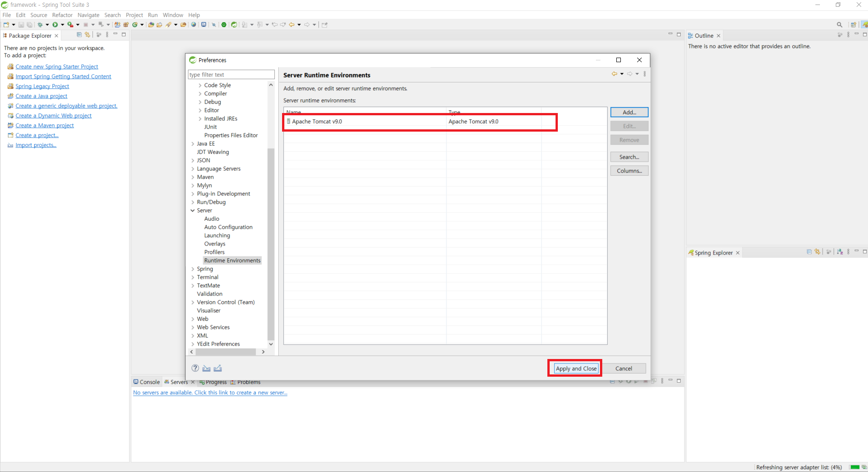Click the help question mark in Preferences

pos(195,368)
